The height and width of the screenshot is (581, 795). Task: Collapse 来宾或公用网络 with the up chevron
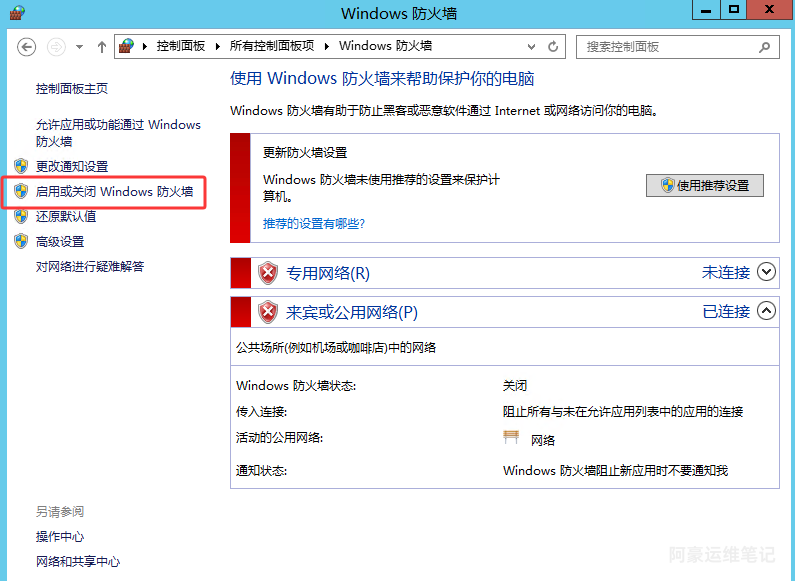(766, 311)
